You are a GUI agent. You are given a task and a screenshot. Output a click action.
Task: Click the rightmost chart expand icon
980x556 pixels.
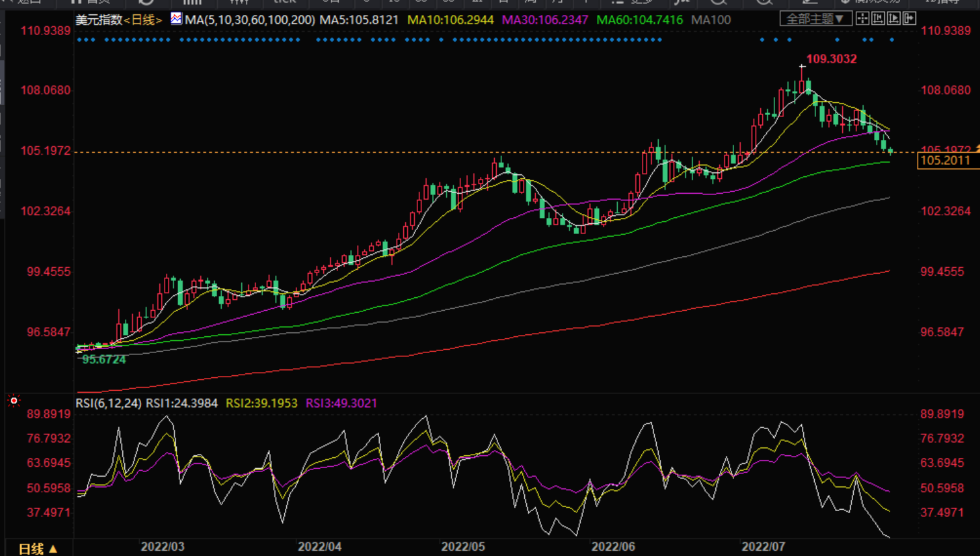coord(910,19)
